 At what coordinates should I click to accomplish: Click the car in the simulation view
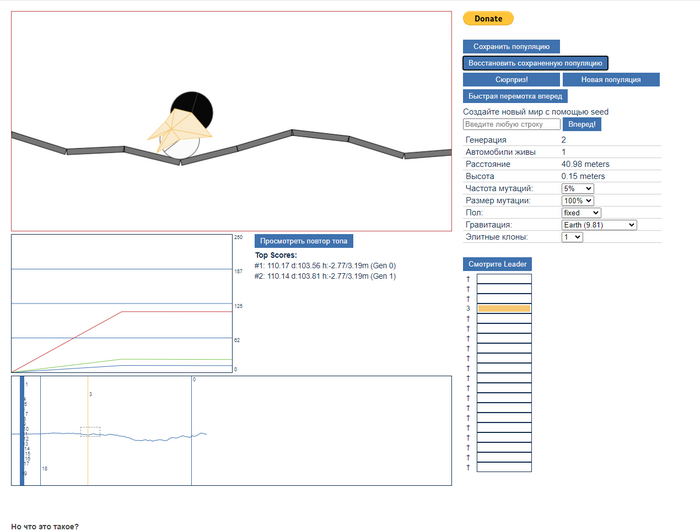(181, 125)
